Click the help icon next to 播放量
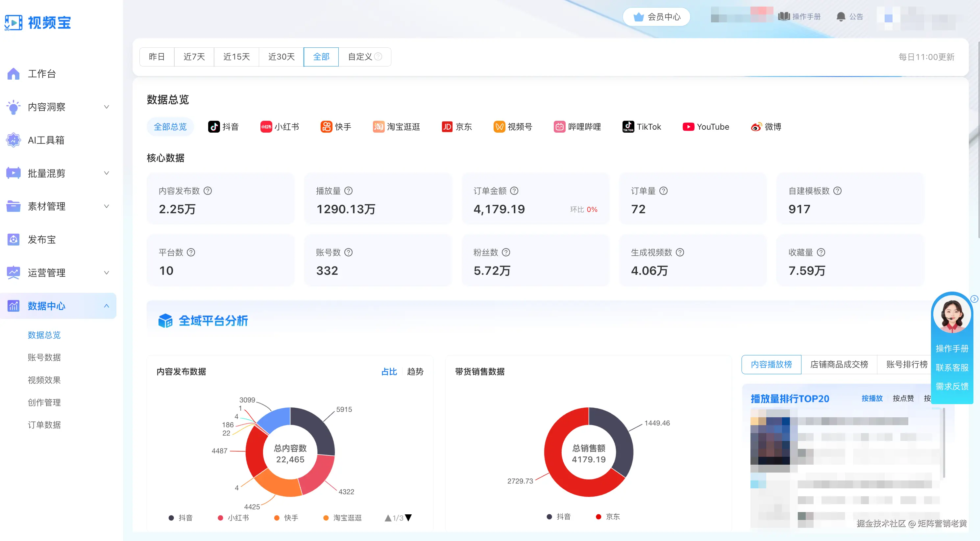The image size is (980, 541). [349, 191]
